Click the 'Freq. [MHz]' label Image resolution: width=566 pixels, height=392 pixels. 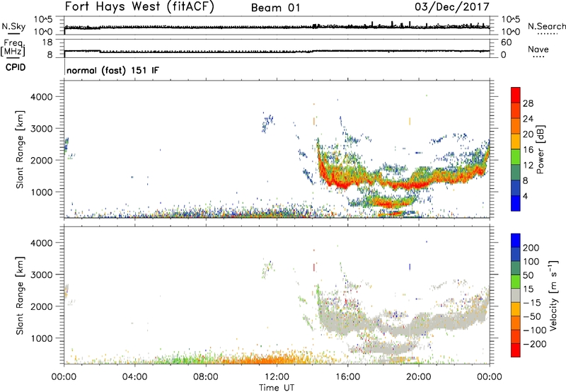click(x=13, y=47)
